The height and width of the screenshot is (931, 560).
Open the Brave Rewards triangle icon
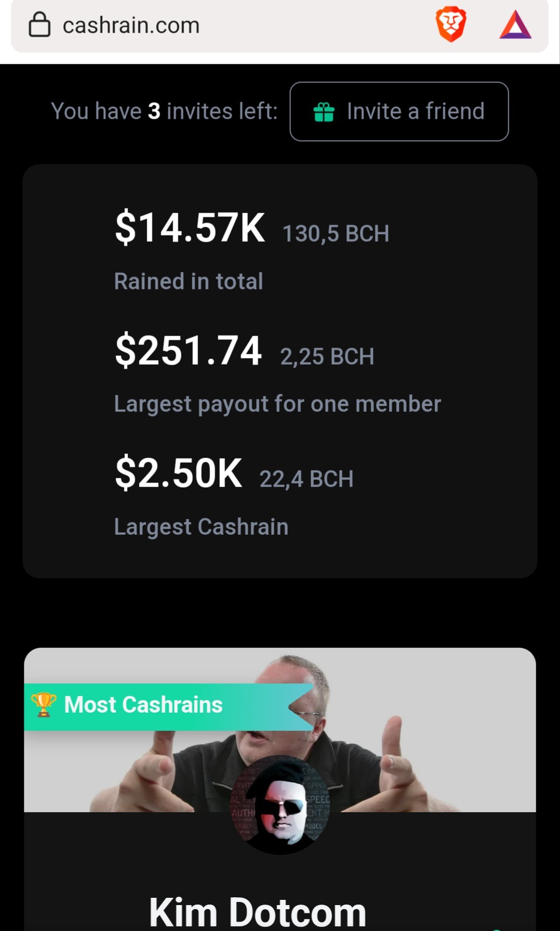[515, 25]
